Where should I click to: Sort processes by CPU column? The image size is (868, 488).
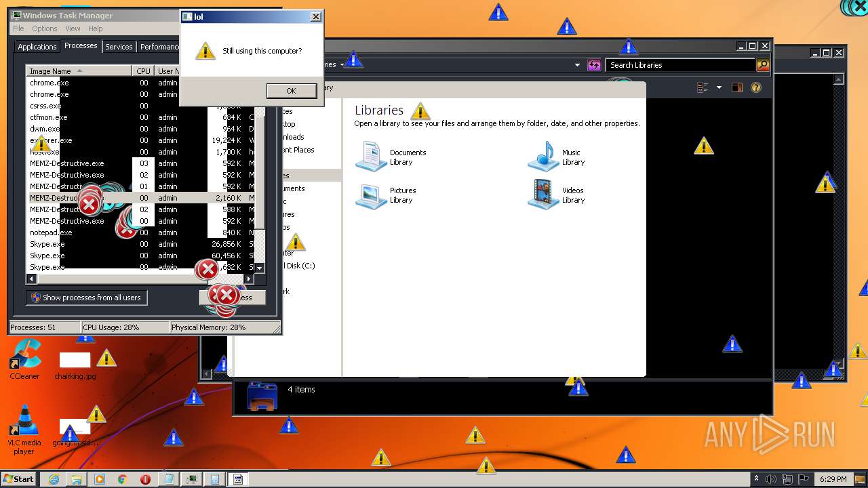(143, 70)
